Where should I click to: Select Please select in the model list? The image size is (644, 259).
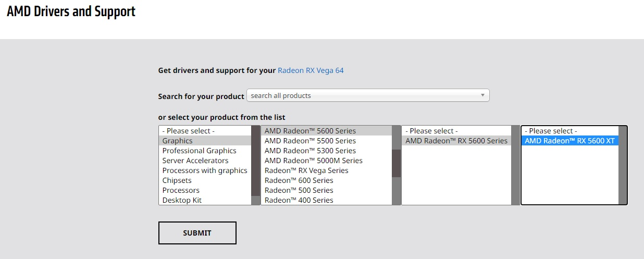(569, 131)
